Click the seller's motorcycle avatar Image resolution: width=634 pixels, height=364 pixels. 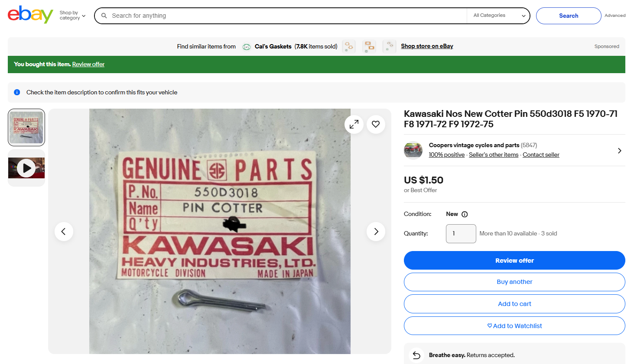pos(413,150)
